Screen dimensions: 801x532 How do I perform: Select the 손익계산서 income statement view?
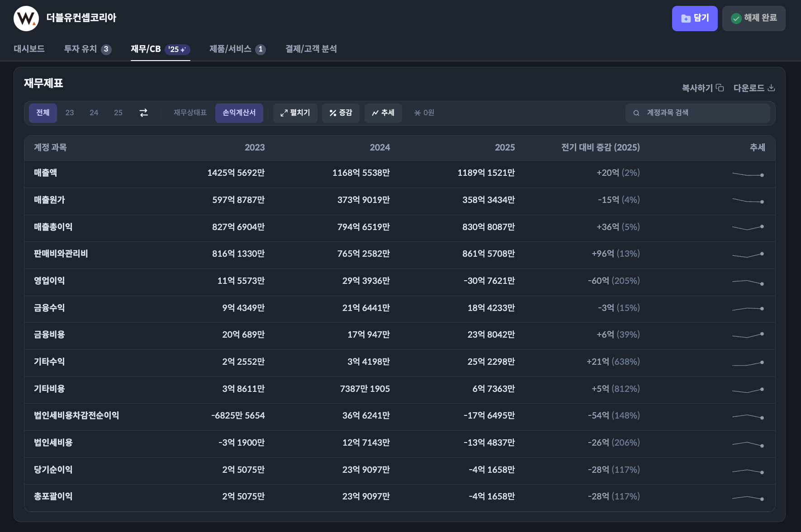tap(239, 113)
